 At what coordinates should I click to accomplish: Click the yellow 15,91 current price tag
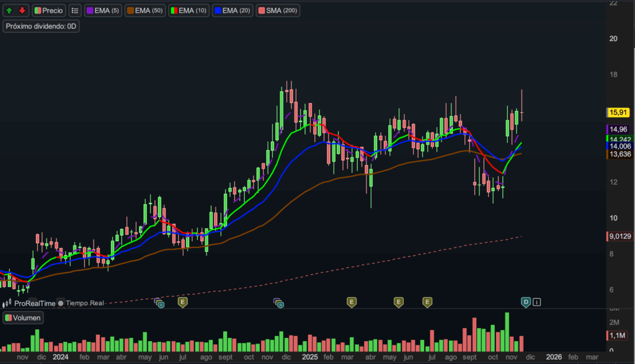[618, 112]
